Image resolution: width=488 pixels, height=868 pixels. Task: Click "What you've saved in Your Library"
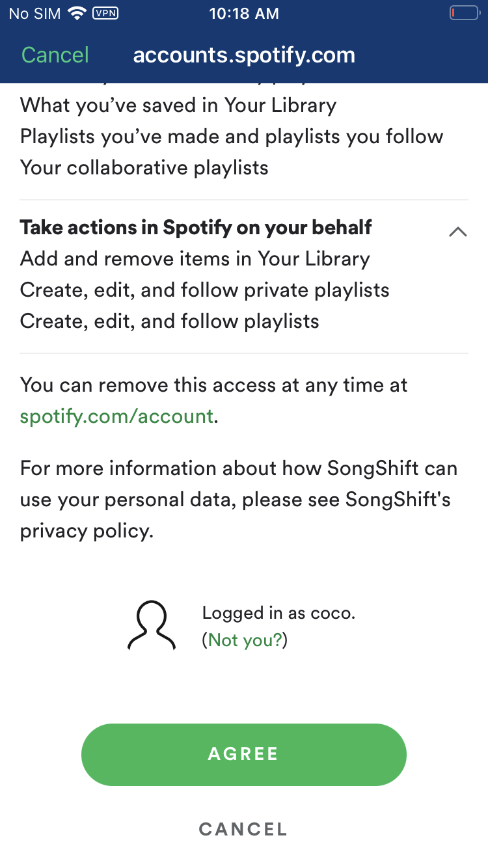click(178, 105)
